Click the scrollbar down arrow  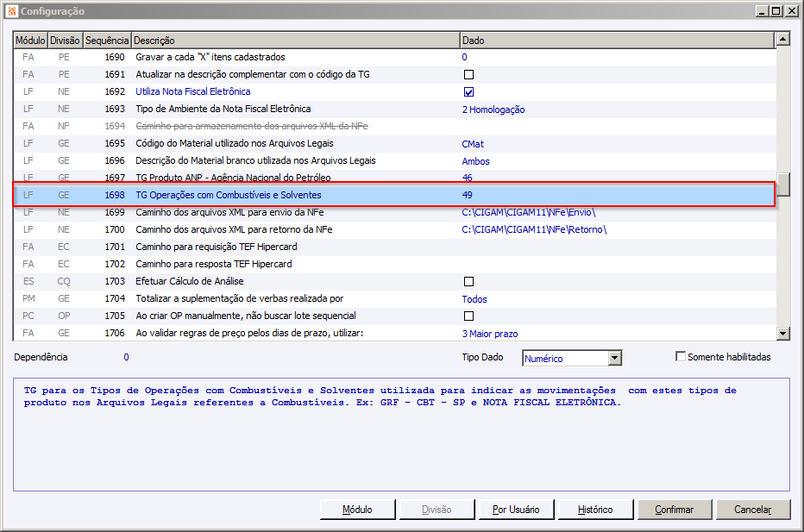tap(782, 334)
